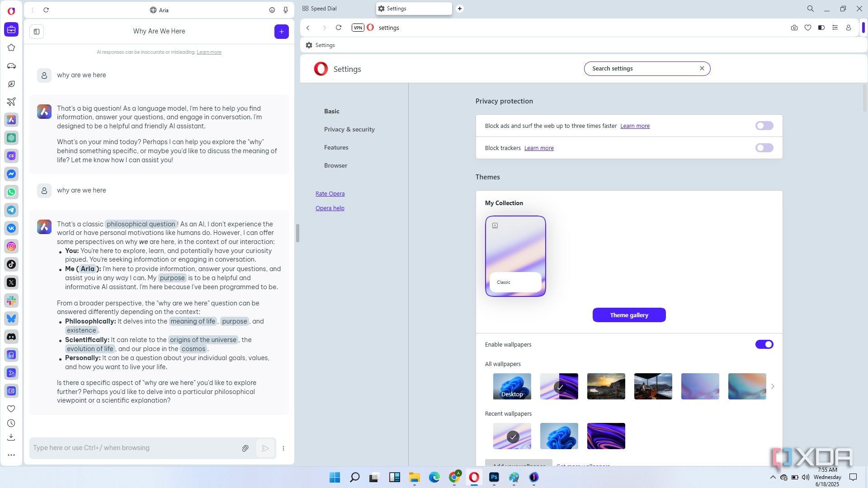Toggle the Aria chat list panel icon
Image resolution: width=868 pixels, height=488 pixels.
point(37,31)
